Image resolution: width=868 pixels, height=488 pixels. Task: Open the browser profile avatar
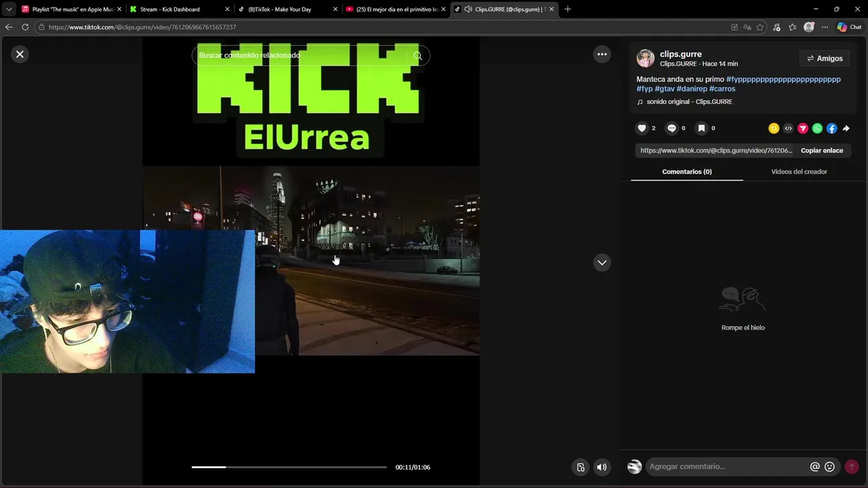(x=808, y=27)
